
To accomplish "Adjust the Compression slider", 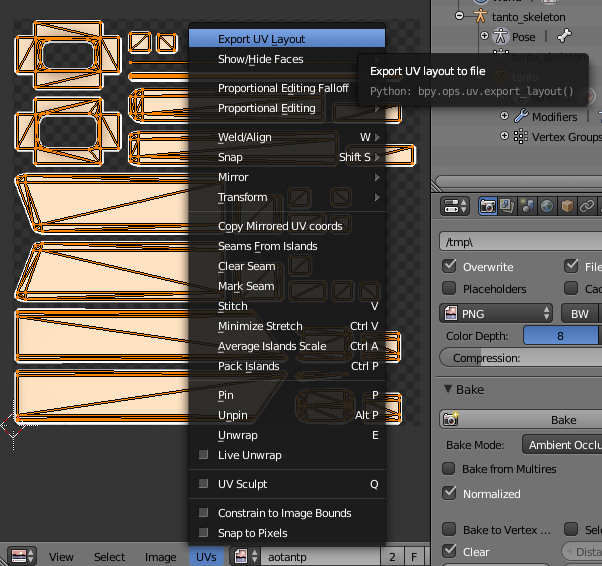I will pos(521,358).
